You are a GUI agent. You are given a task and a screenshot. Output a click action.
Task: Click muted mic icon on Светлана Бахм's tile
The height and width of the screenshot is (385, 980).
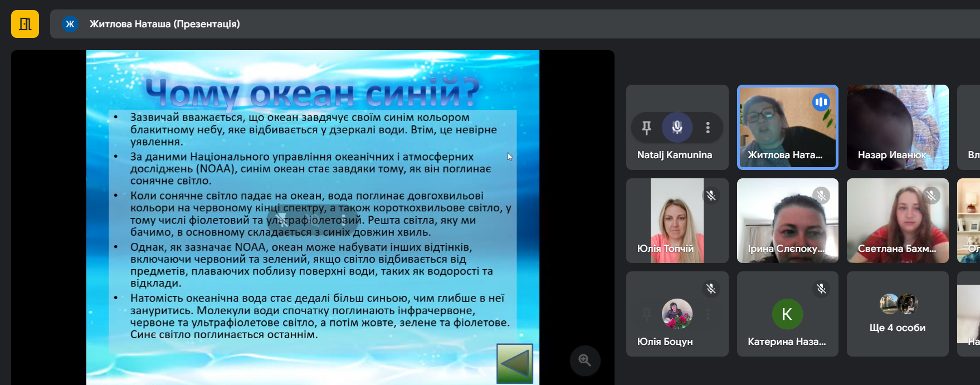[931, 196]
